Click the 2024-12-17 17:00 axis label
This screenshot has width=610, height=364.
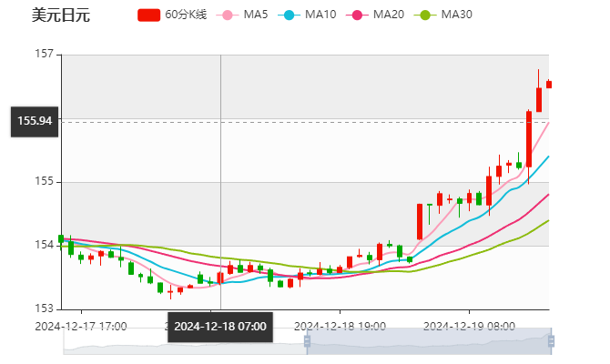tap(80, 326)
